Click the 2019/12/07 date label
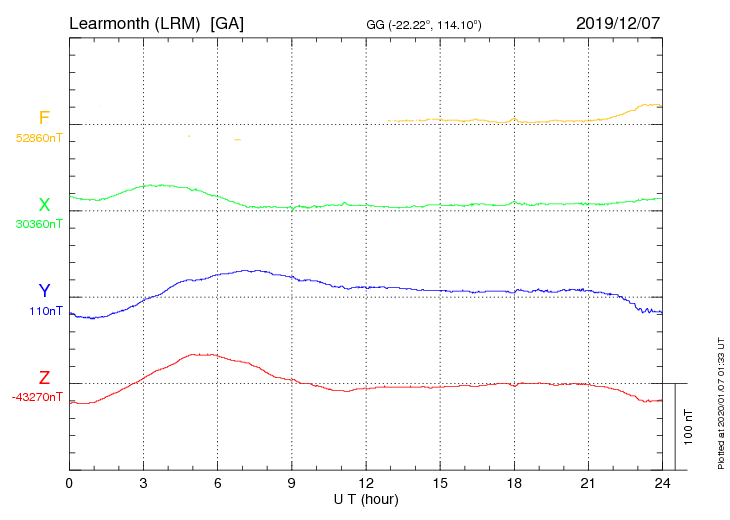The height and width of the screenshot is (520, 730). pyautogui.click(x=618, y=23)
